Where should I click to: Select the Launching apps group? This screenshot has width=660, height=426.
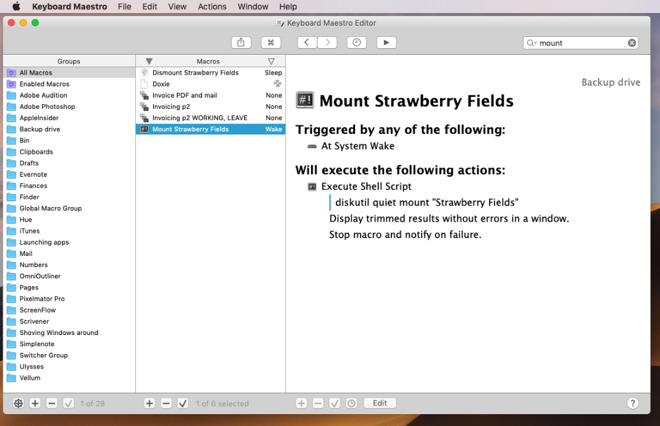pyautogui.click(x=69, y=242)
